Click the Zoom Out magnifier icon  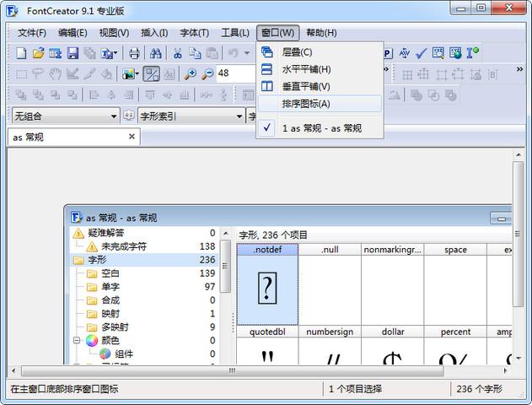click(207, 73)
